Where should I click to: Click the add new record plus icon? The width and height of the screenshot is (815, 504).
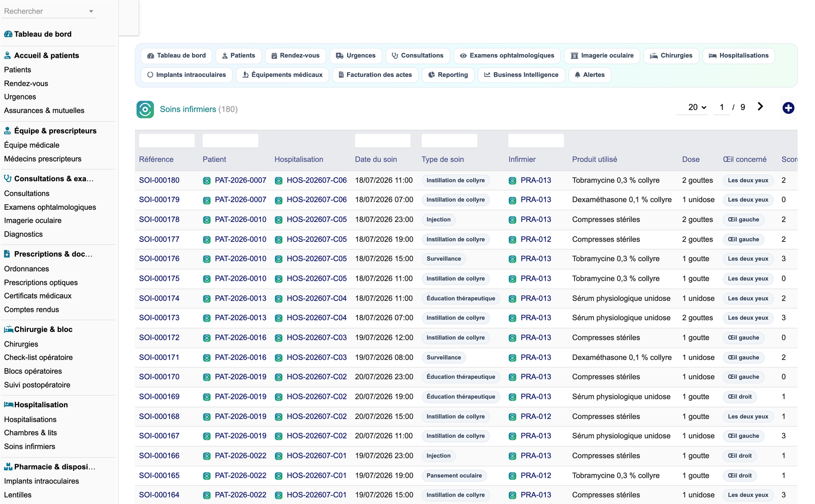click(788, 108)
